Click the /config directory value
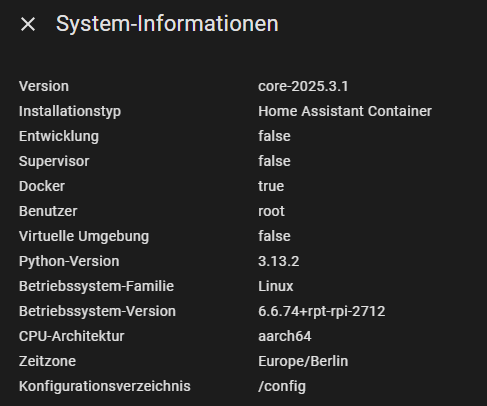 (282, 387)
